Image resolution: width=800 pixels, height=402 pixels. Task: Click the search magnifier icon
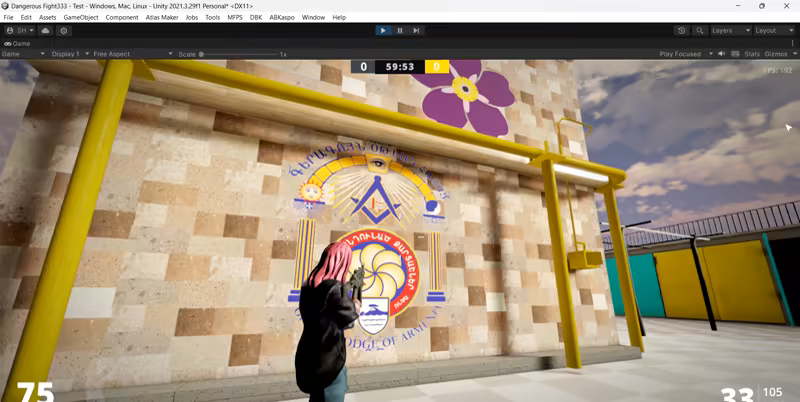point(699,31)
